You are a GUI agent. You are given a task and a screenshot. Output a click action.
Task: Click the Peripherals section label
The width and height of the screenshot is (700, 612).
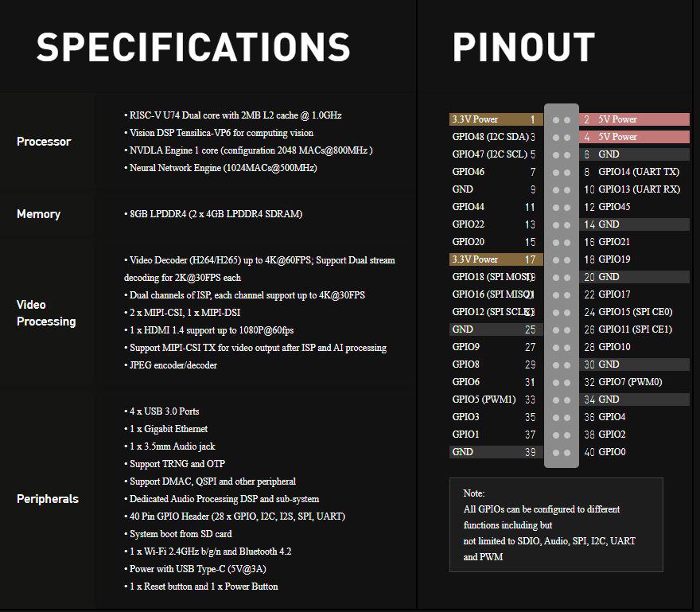pyautogui.click(x=48, y=499)
